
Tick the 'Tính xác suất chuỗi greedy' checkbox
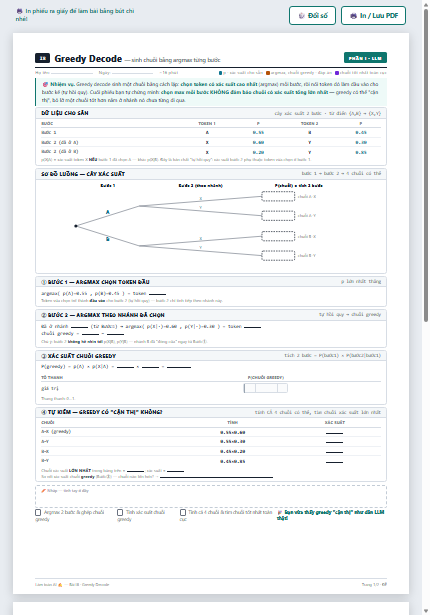[120, 513]
